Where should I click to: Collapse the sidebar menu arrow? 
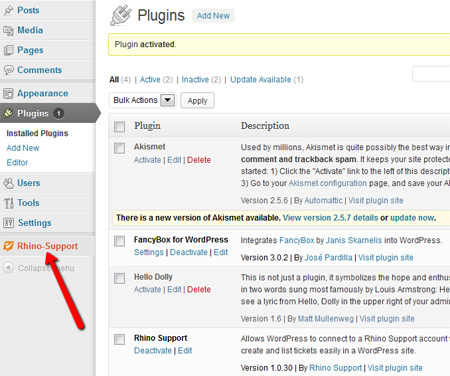8,268
